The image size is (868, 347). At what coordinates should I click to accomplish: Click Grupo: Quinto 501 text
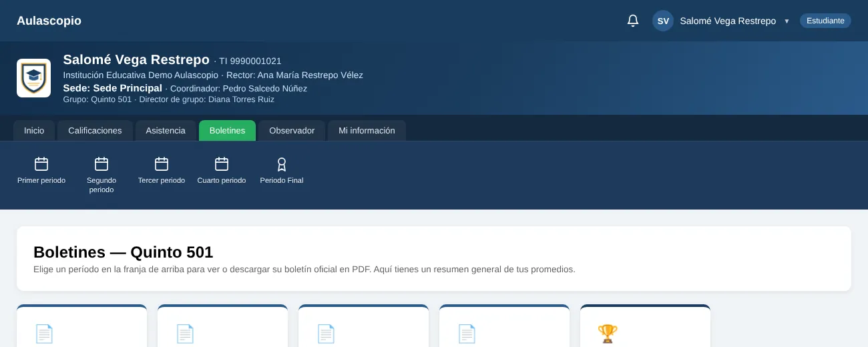97,99
